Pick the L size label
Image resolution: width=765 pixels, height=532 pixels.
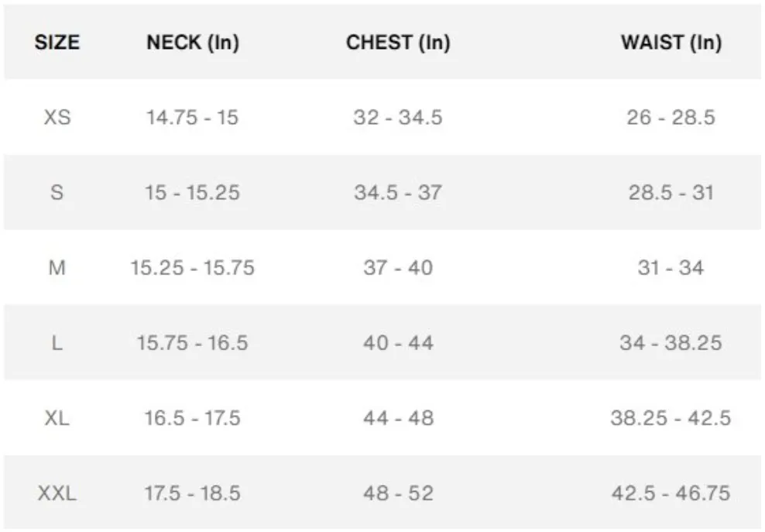point(57,342)
